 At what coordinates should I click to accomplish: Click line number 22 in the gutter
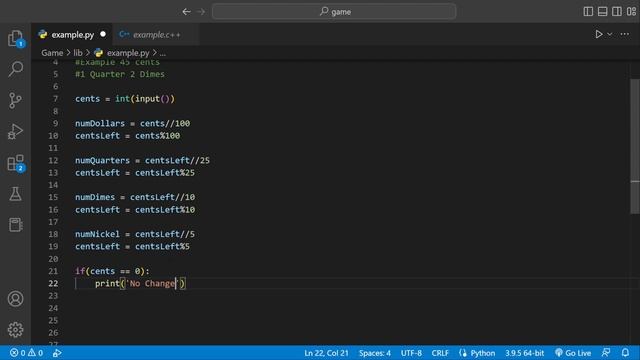pos(53,283)
